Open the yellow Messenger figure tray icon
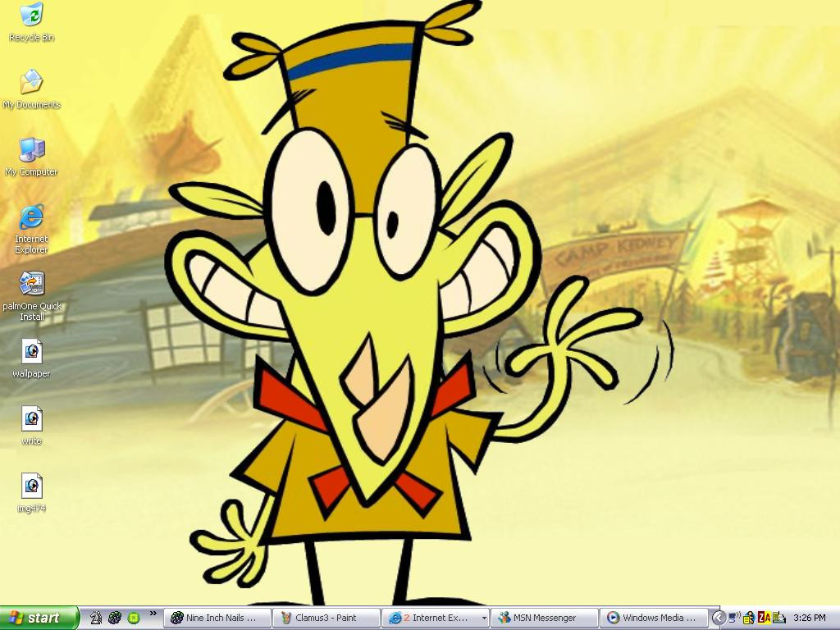Viewport: 840px width, 630px height. 749,618
